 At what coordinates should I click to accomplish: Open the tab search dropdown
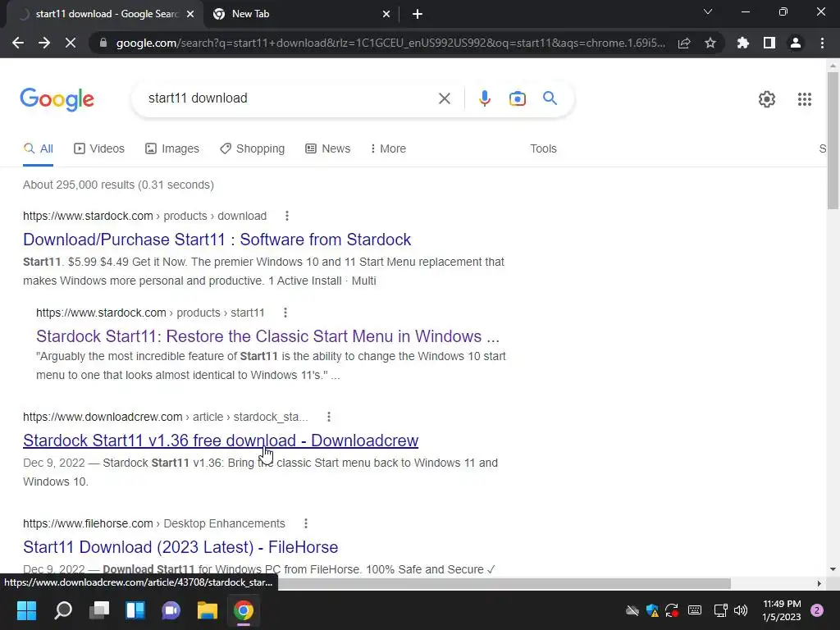click(708, 11)
